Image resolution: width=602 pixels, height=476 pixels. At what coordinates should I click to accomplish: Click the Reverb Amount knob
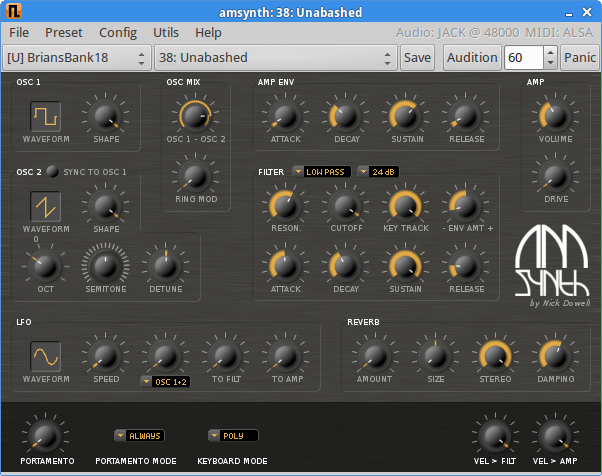375,356
